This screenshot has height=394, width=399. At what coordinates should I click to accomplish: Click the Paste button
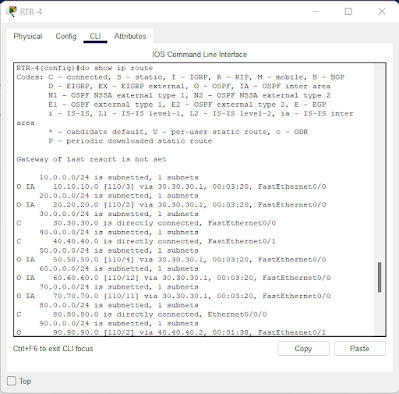(360, 348)
